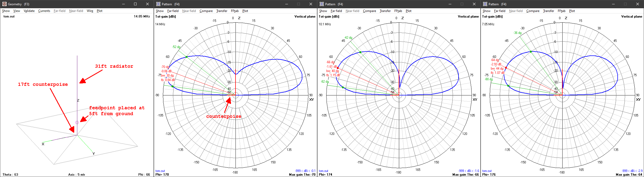The height and width of the screenshot is (177, 644).
Task: Click the Geometry window app icon
Action: tap(4, 4)
